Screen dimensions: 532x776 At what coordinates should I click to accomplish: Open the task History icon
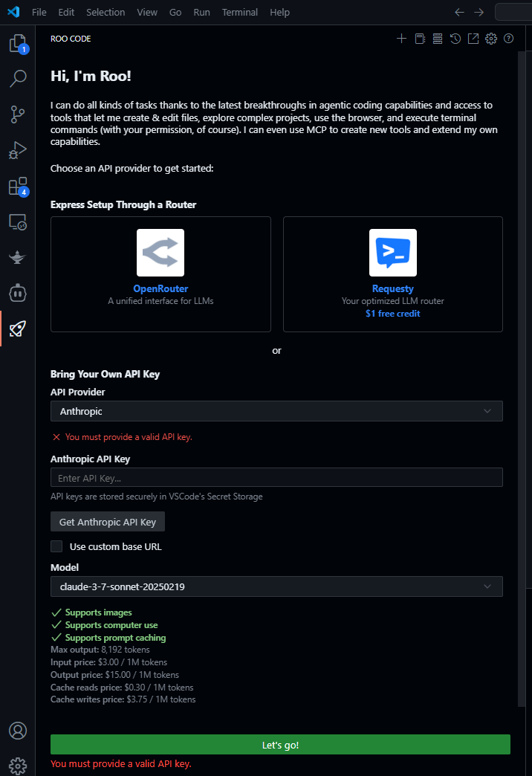coord(455,39)
